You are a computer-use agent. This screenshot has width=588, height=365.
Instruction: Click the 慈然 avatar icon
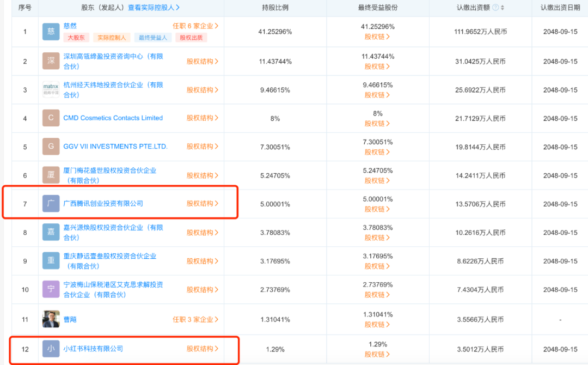coord(51,32)
